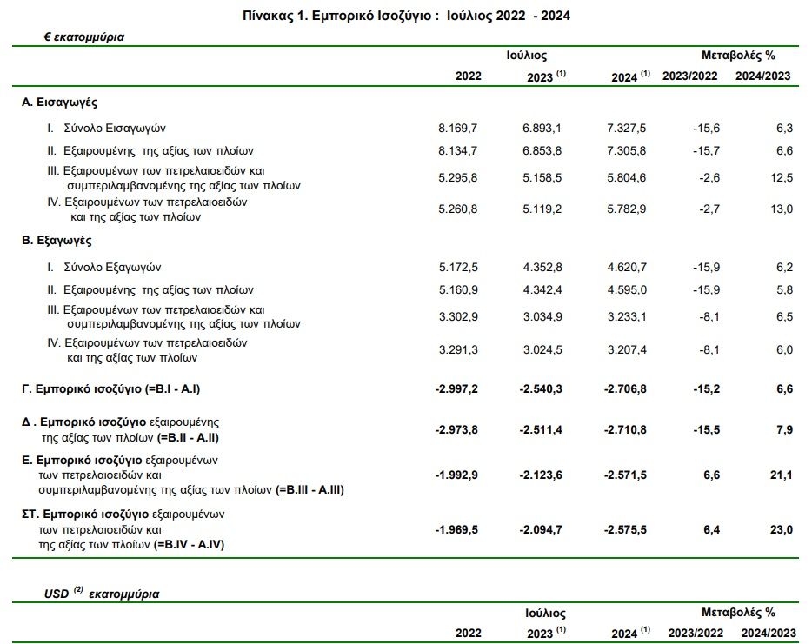Click the -2.575,5 value in row ΣΤ

click(625, 530)
